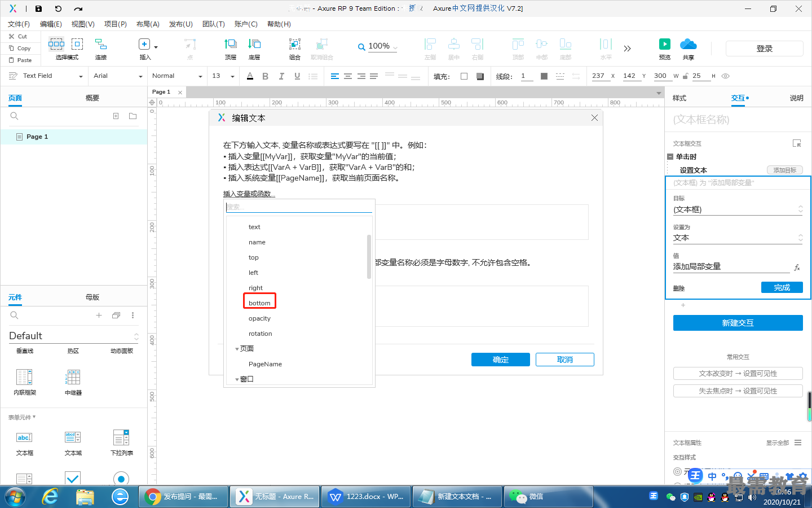Redo action with the redo arrow
812x508 pixels.
pos(78,8)
